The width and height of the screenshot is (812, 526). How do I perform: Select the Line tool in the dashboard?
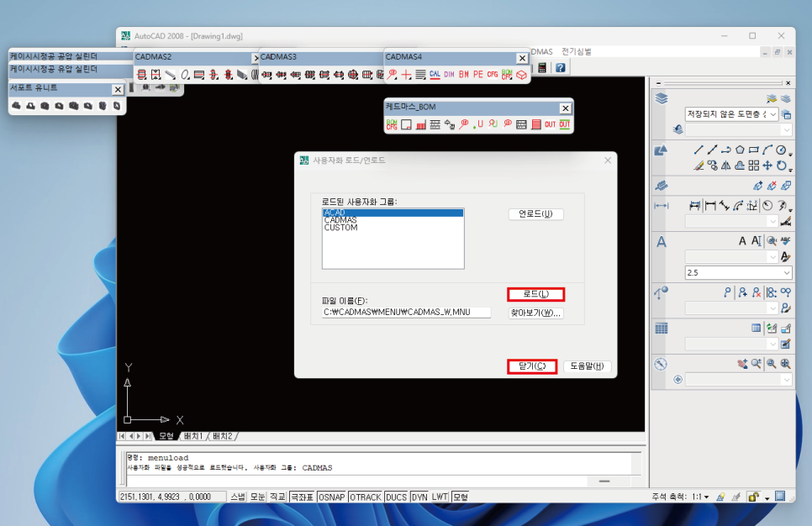click(699, 150)
